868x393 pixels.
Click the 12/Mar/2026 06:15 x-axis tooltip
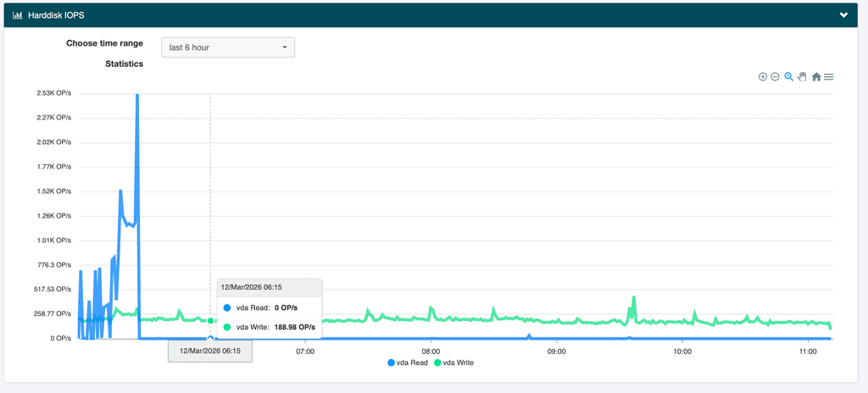(210, 351)
